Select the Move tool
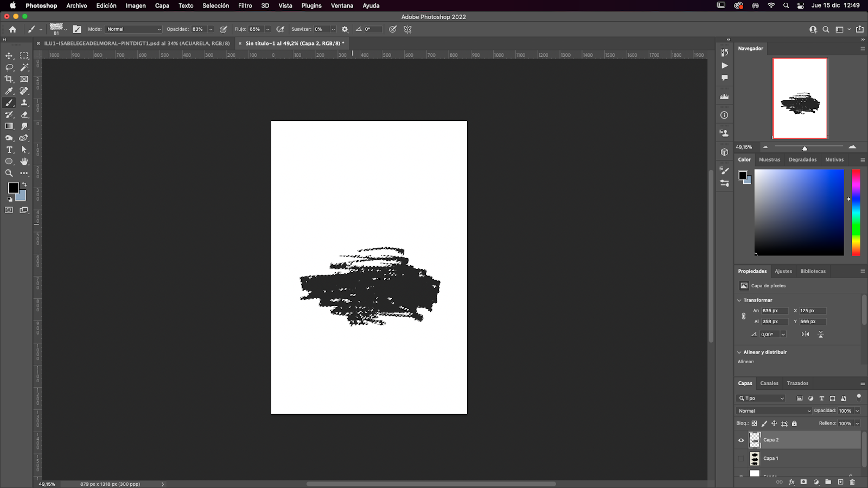This screenshot has height=488, width=868. [x=9, y=56]
